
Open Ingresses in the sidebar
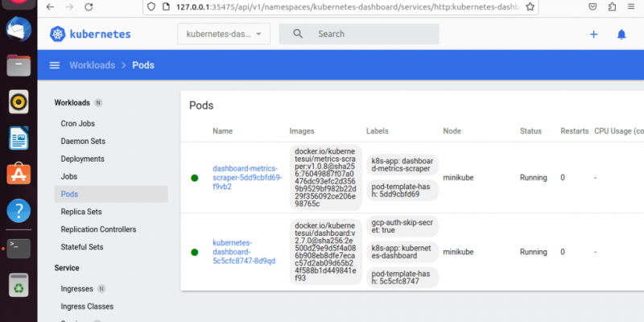coord(76,289)
